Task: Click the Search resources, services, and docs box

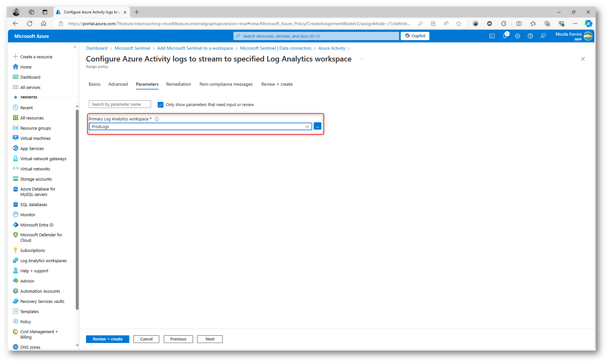Action: (x=316, y=36)
